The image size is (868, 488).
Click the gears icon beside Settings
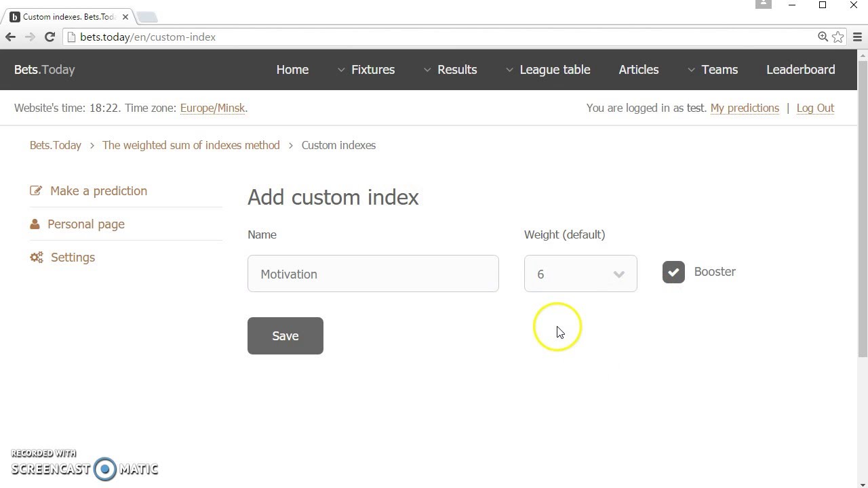point(37,258)
